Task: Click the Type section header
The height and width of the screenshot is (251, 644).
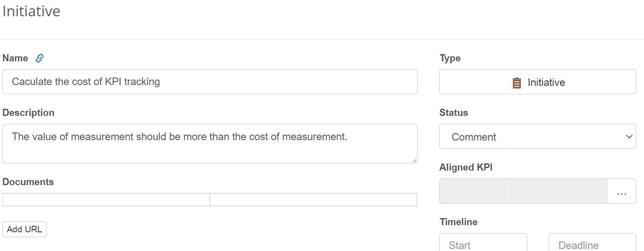Action: [450, 58]
